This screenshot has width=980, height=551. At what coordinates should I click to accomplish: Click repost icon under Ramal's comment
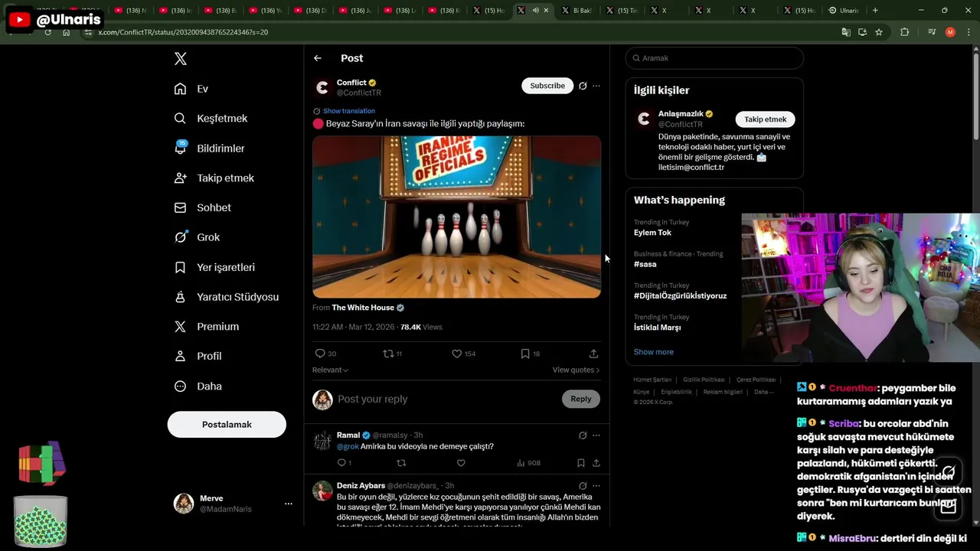401,463
